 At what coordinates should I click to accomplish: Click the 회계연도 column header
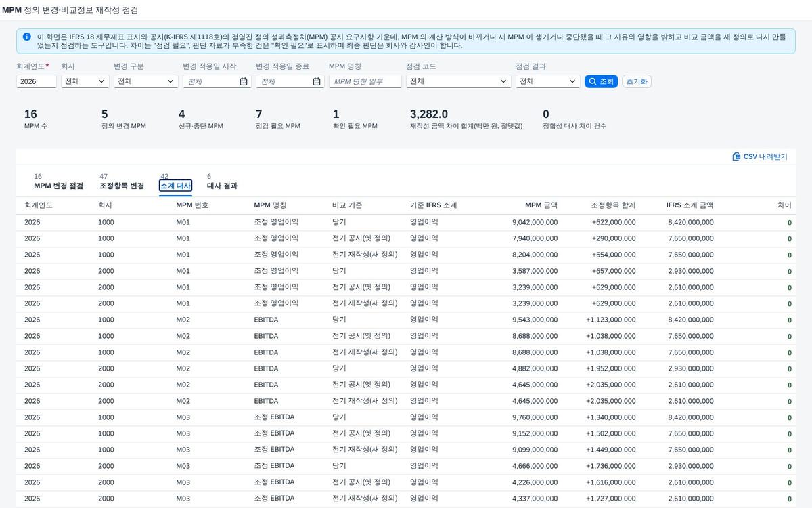[x=39, y=205]
